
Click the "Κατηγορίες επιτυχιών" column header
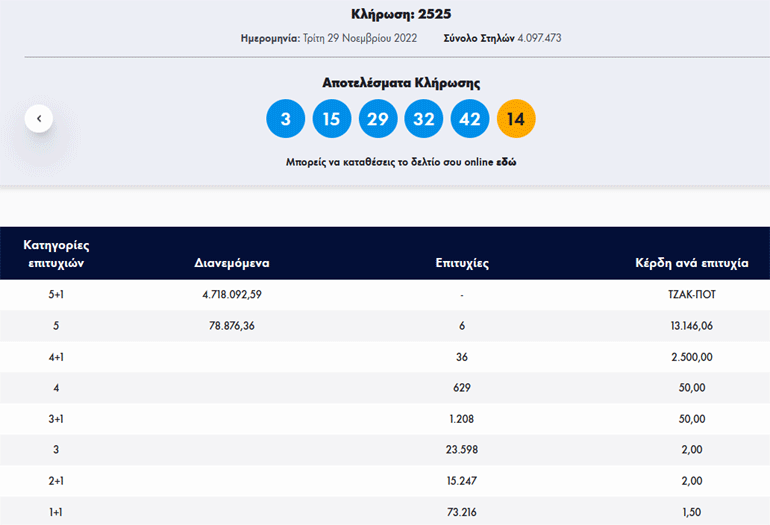point(58,253)
